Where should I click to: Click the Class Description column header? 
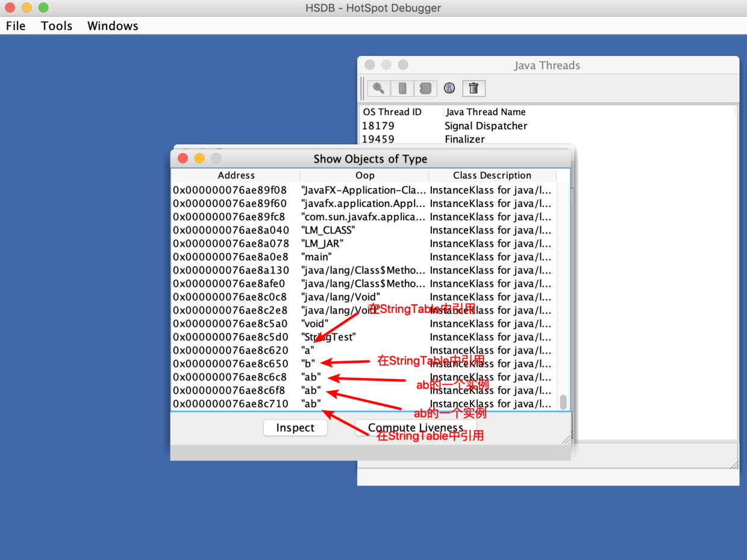pos(492,175)
